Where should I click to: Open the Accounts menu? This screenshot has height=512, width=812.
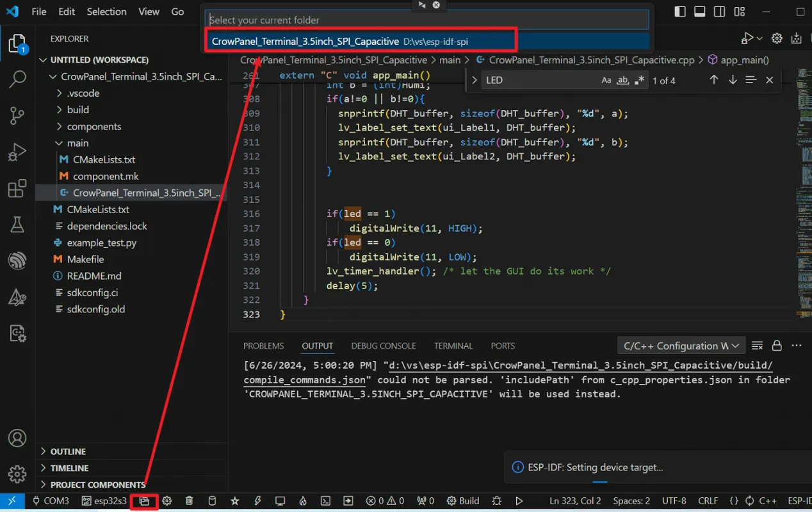click(17, 438)
